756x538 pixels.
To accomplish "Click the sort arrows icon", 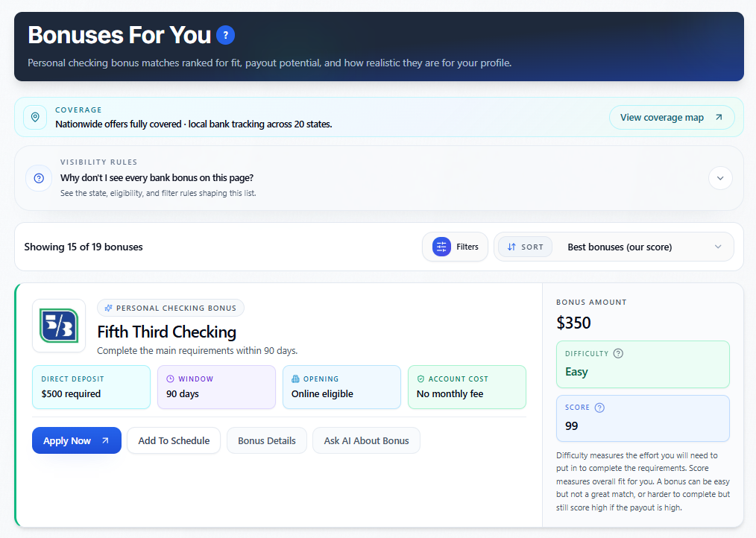I will coord(511,247).
